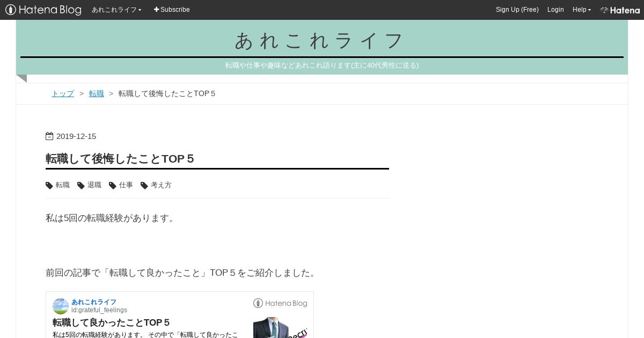The width and height of the screenshot is (644, 338).
Task: Select the 考え方 tag label
Action: coord(161,185)
